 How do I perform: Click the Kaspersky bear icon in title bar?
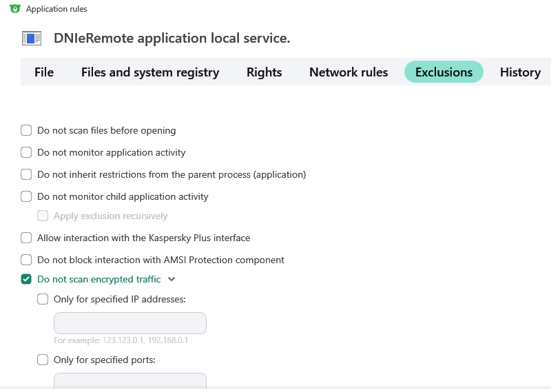[15, 9]
